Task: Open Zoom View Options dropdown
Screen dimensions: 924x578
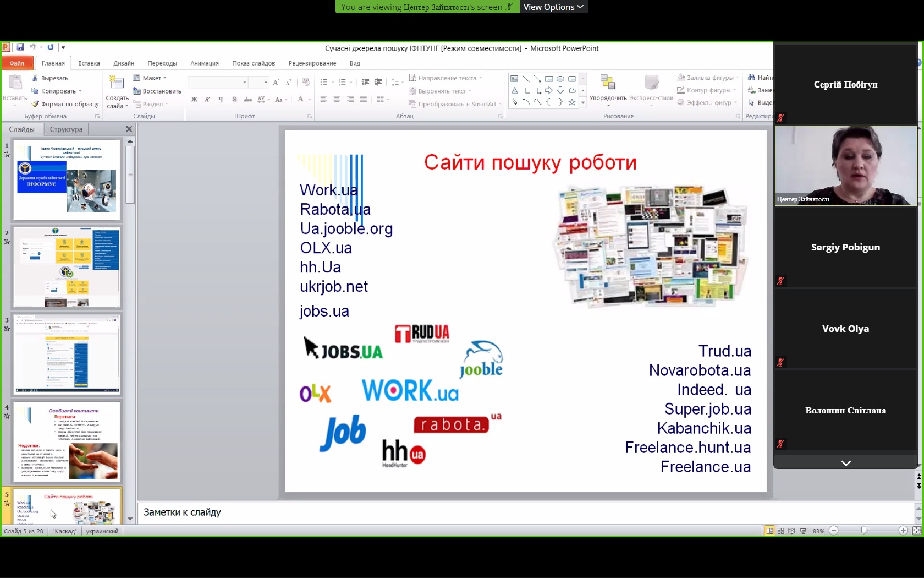Action: [553, 7]
